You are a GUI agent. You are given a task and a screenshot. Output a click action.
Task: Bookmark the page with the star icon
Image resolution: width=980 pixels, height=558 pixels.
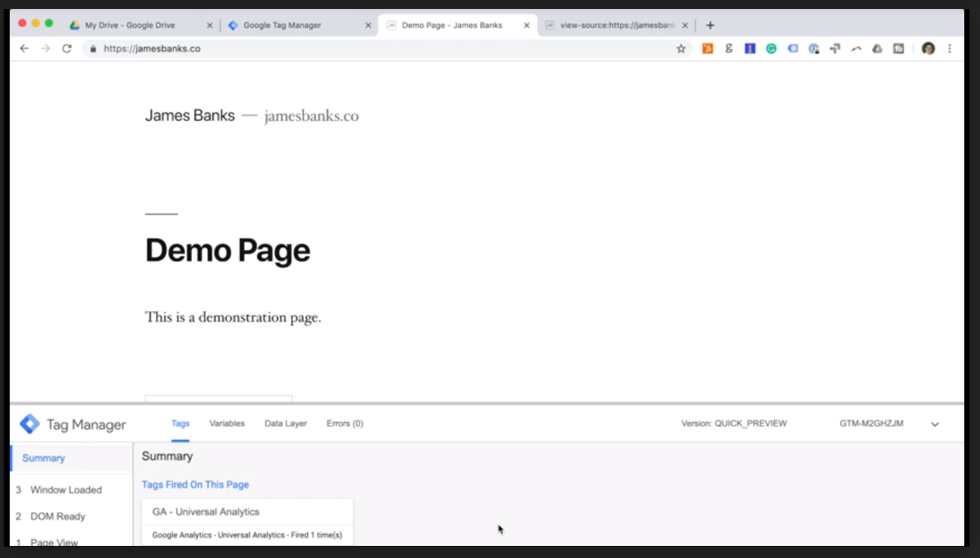click(x=681, y=47)
